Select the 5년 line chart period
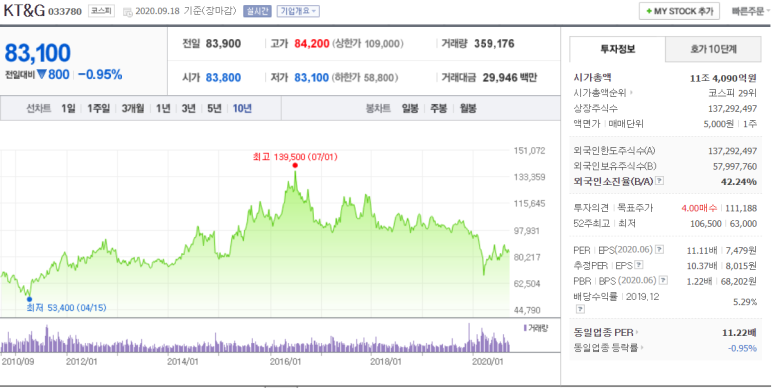 pos(214,108)
